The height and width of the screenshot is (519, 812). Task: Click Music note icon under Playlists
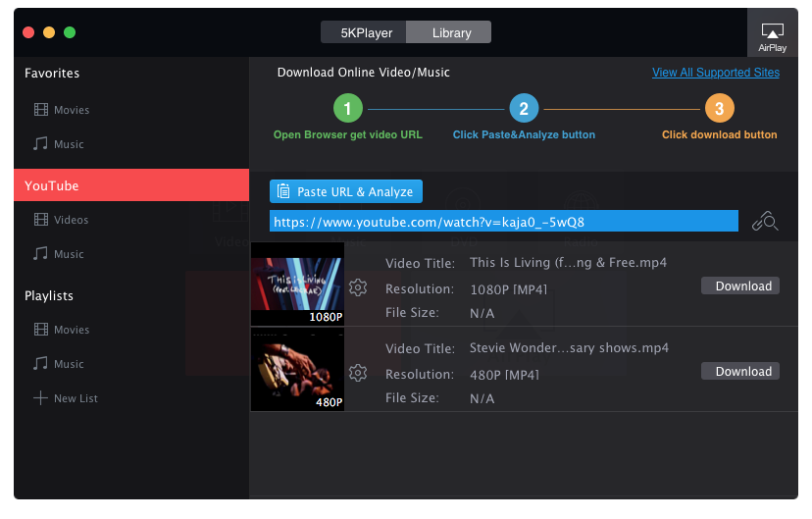(40, 363)
